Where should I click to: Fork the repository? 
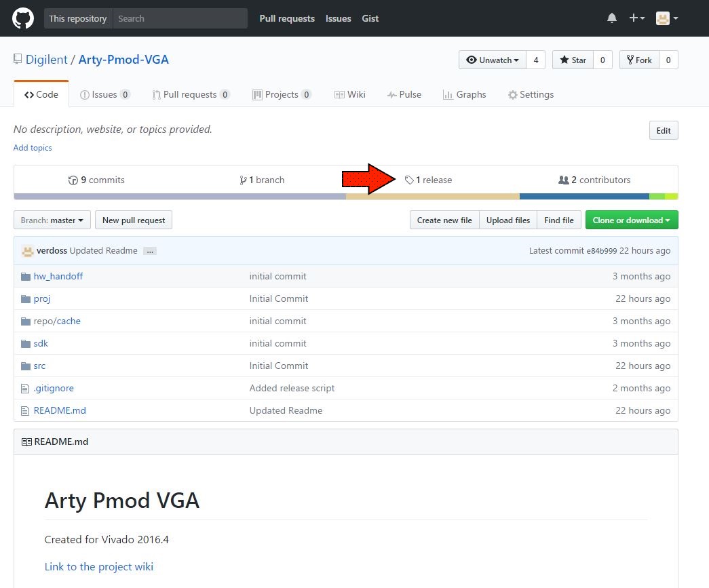coord(639,60)
